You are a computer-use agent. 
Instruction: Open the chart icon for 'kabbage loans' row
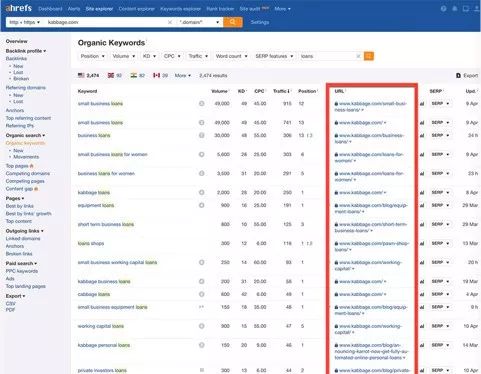point(422,193)
